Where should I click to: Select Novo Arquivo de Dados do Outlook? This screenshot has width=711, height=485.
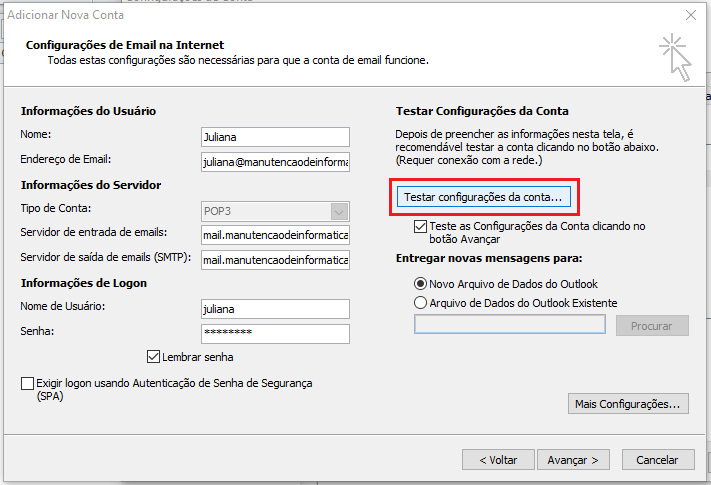click(x=420, y=284)
